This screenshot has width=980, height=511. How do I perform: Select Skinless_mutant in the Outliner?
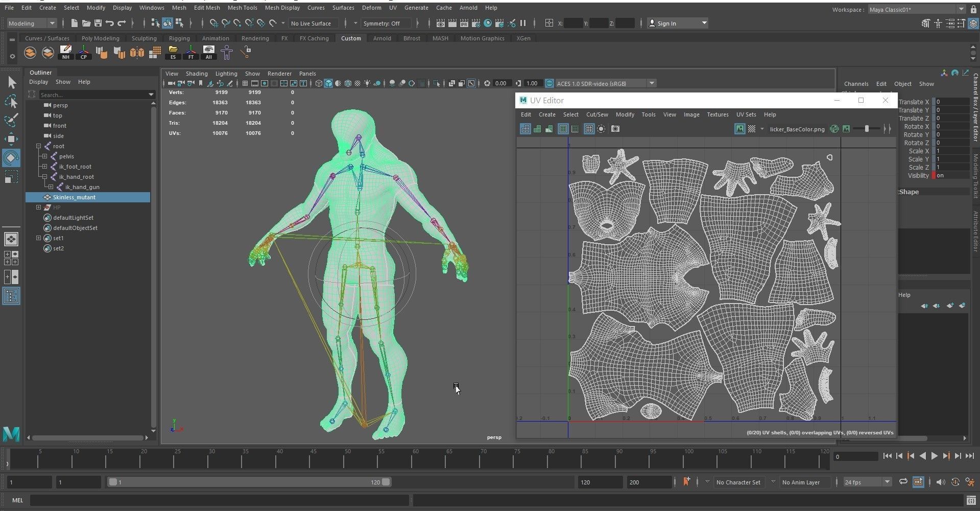[88, 197]
